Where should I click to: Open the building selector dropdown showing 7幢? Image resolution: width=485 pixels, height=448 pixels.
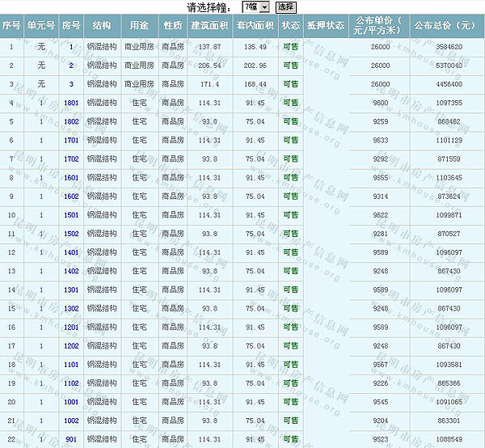pos(255,7)
